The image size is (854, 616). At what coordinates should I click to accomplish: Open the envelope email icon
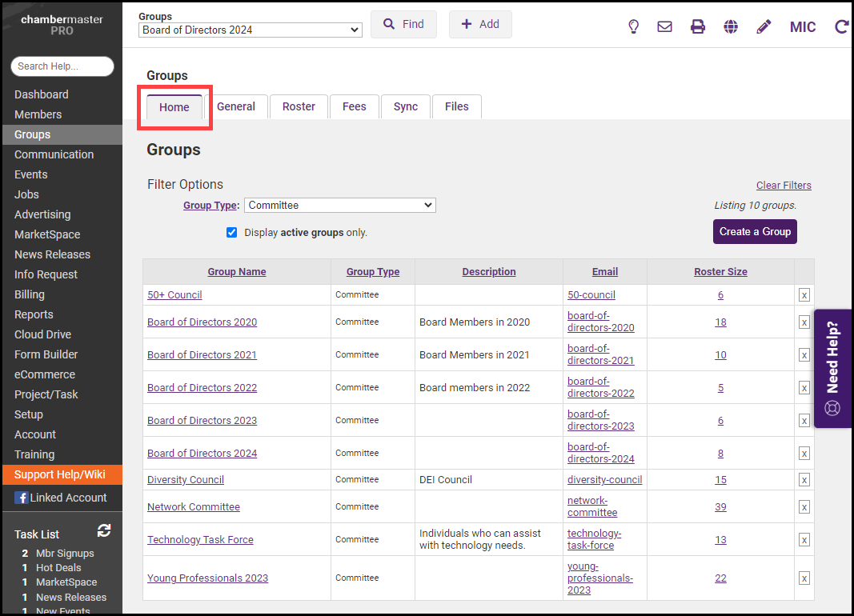tap(664, 26)
